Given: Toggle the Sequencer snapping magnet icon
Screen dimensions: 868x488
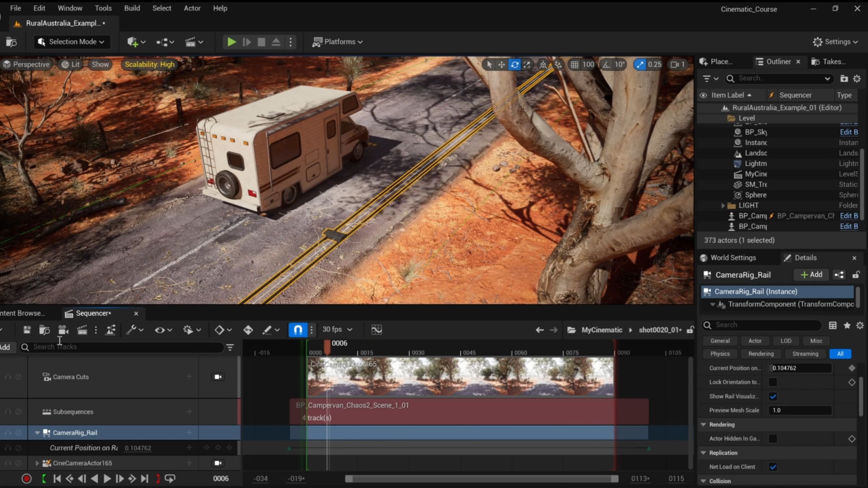Looking at the screenshot, I should point(298,330).
